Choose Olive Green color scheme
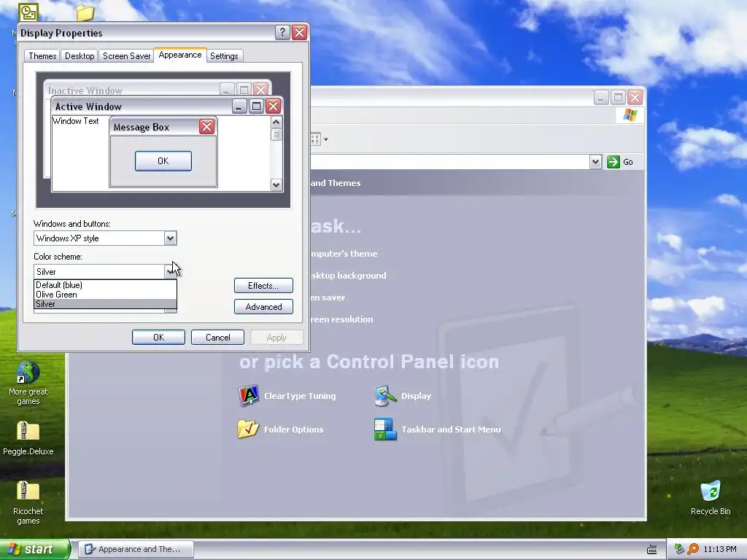The image size is (747, 560). (105, 295)
